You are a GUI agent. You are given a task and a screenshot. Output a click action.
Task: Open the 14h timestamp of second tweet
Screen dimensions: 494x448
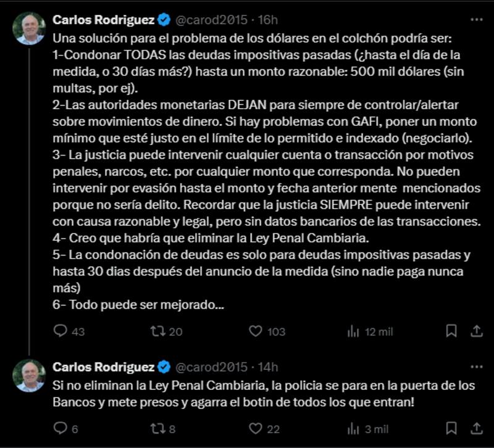[x=268, y=367]
